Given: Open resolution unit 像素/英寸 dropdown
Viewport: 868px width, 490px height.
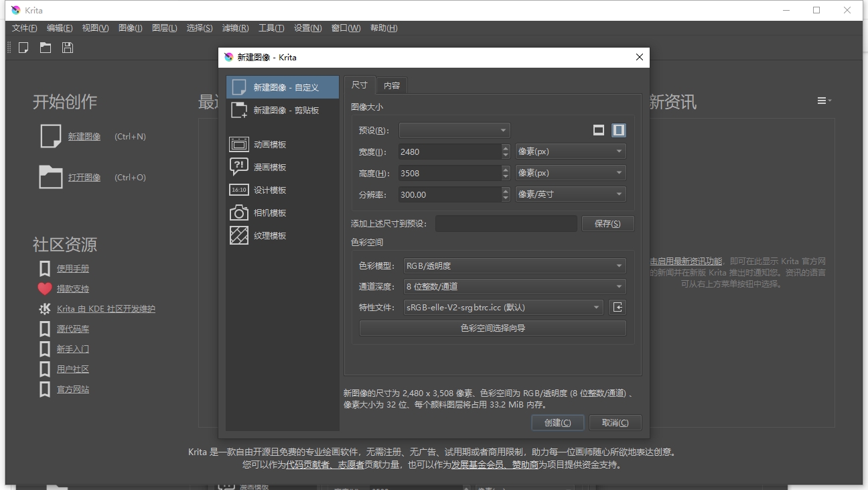Looking at the screenshot, I should (571, 194).
